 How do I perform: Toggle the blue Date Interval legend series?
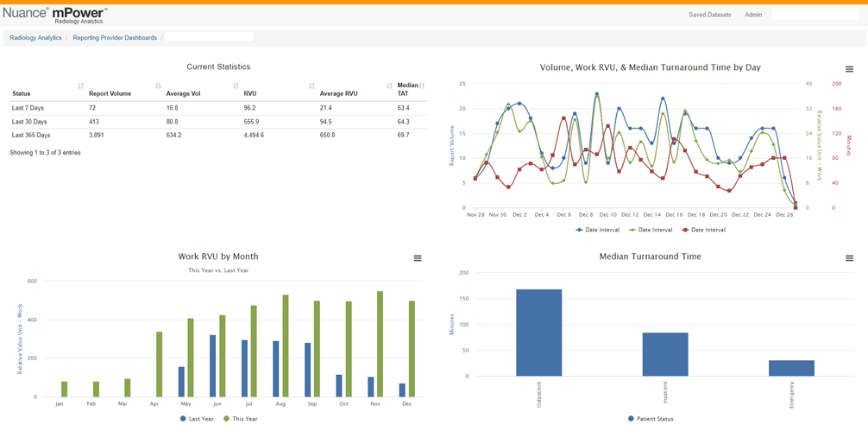pyautogui.click(x=596, y=230)
